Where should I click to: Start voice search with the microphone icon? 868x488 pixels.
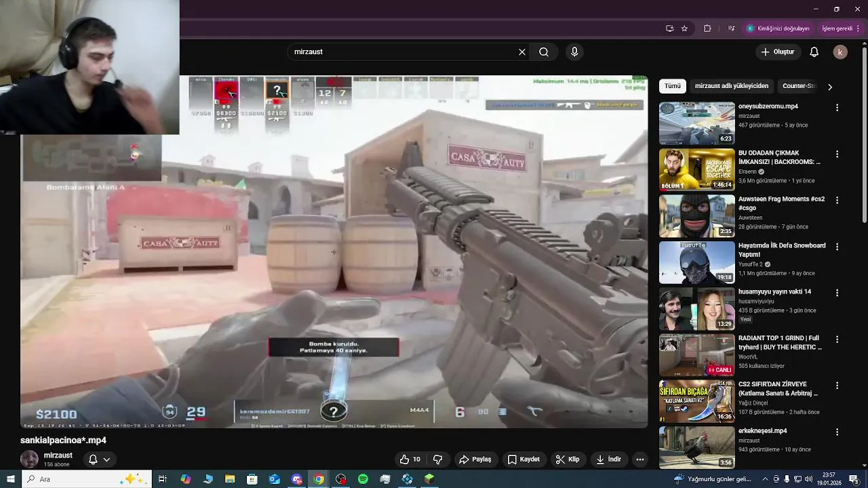(x=574, y=52)
